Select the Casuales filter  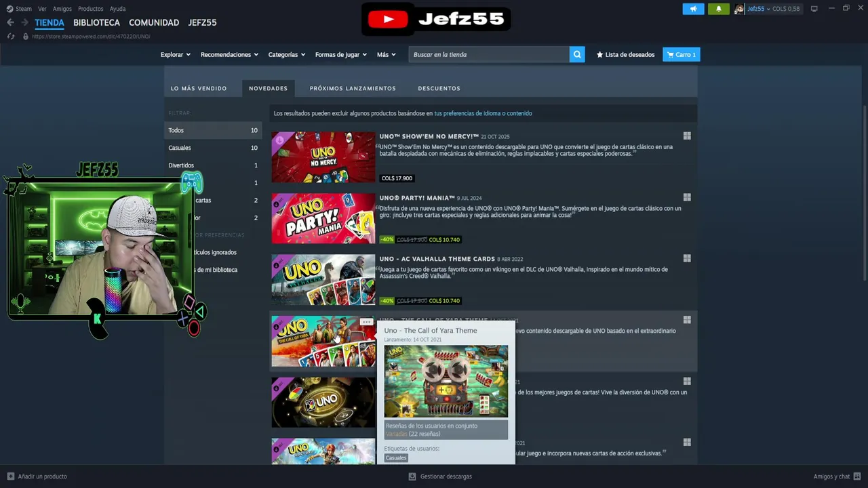click(213, 148)
